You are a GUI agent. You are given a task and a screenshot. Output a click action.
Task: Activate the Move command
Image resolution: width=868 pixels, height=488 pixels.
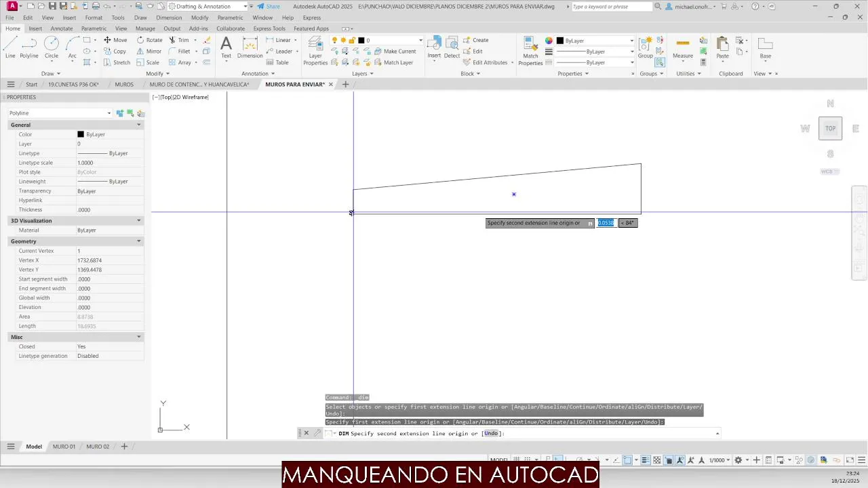[x=115, y=40]
